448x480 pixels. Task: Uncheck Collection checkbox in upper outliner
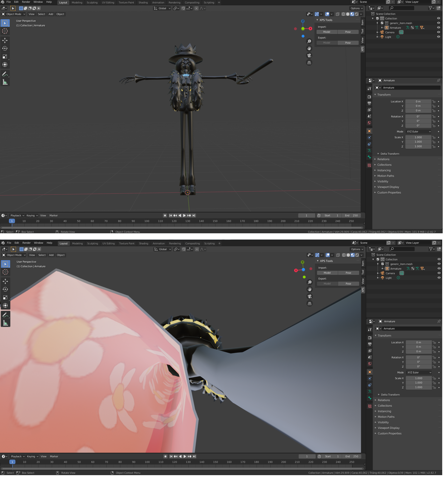pyautogui.click(x=377, y=18)
